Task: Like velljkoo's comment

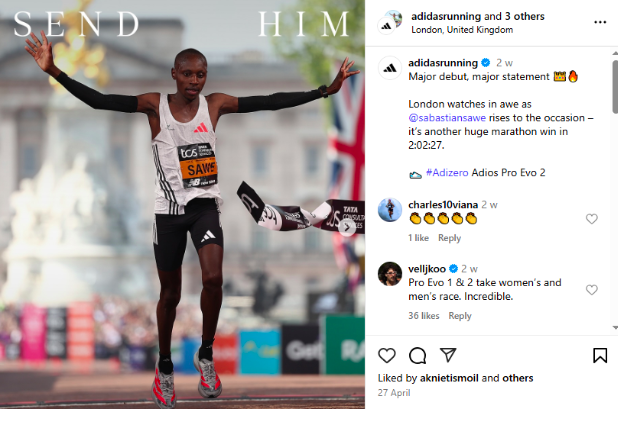Action: tap(592, 290)
